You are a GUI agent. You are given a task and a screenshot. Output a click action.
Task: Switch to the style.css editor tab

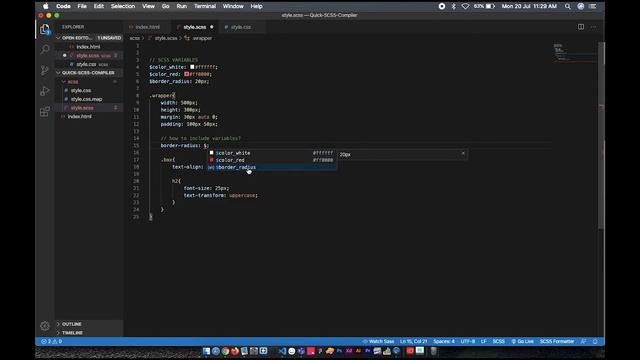pyautogui.click(x=241, y=27)
